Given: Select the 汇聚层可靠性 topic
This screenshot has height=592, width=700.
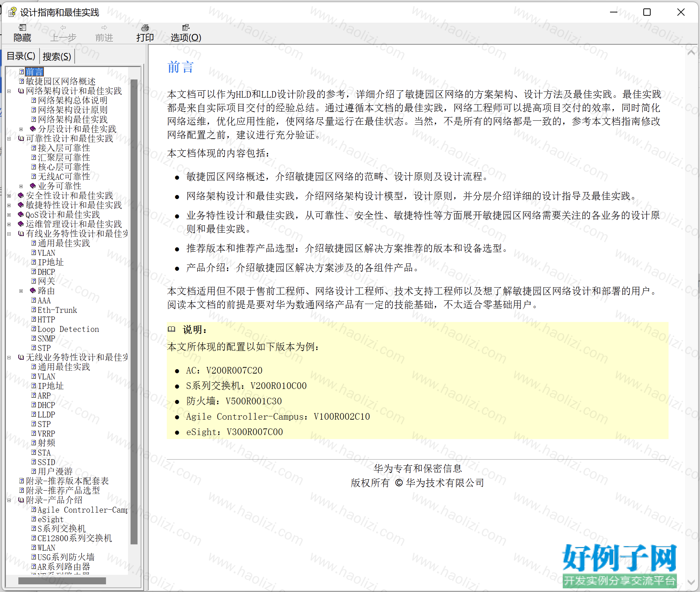Looking at the screenshot, I should 64,157.
